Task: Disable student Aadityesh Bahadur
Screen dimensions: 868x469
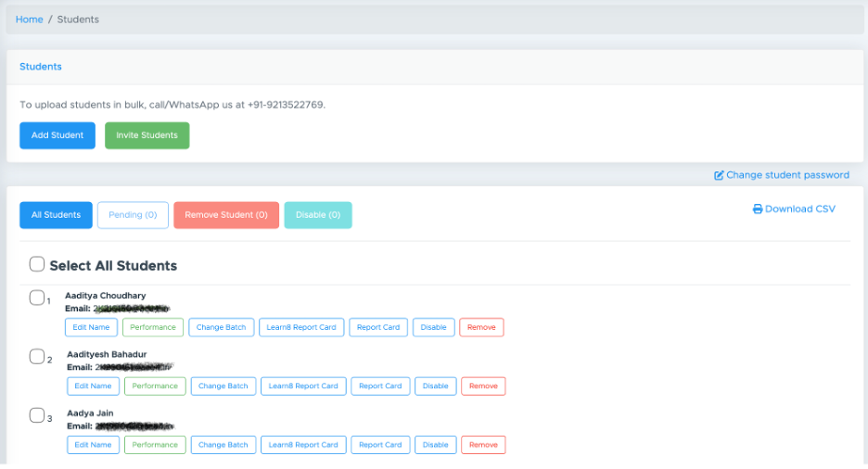Action: (436, 386)
